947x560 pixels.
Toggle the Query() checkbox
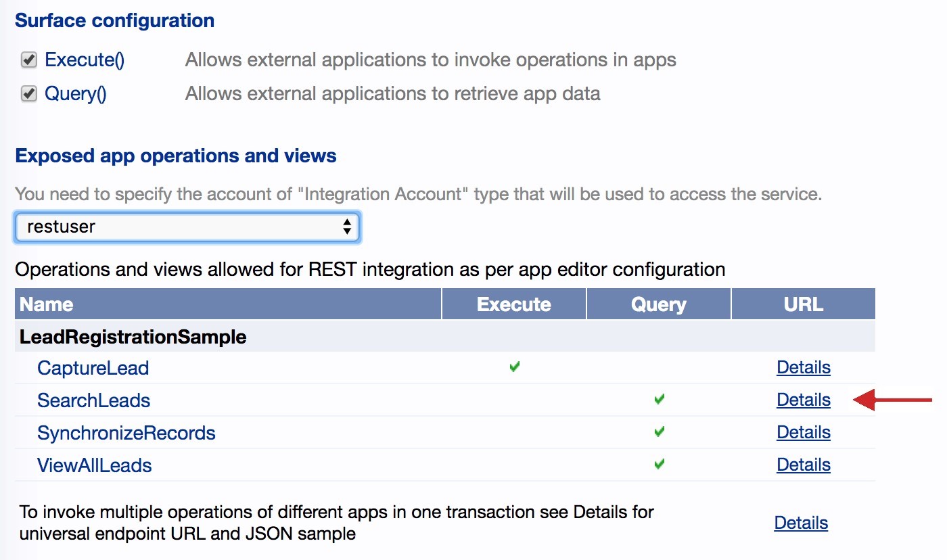[x=28, y=93]
